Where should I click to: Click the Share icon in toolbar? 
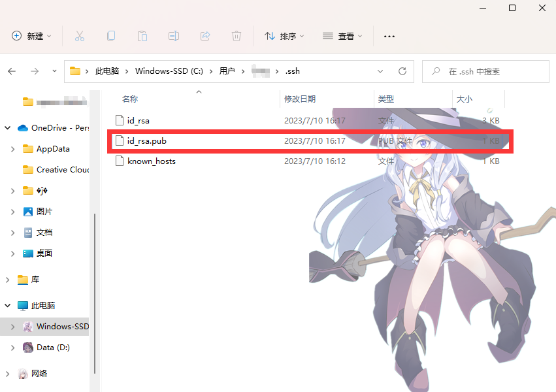pyautogui.click(x=205, y=36)
